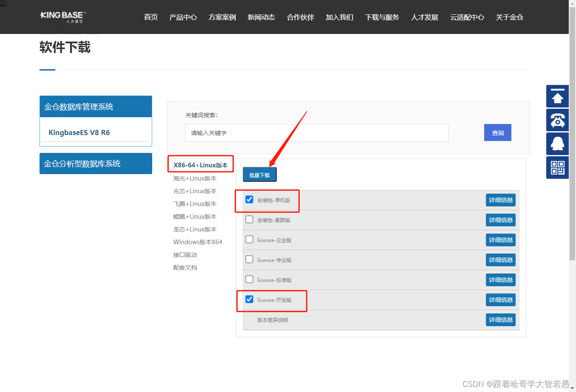Select 配套文档 tab
This screenshot has height=392, width=576.
pyautogui.click(x=185, y=268)
